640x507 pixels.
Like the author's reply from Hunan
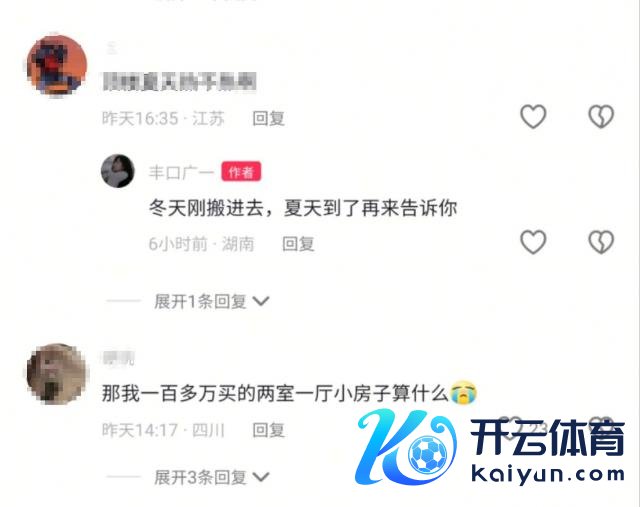[x=533, y=242]
